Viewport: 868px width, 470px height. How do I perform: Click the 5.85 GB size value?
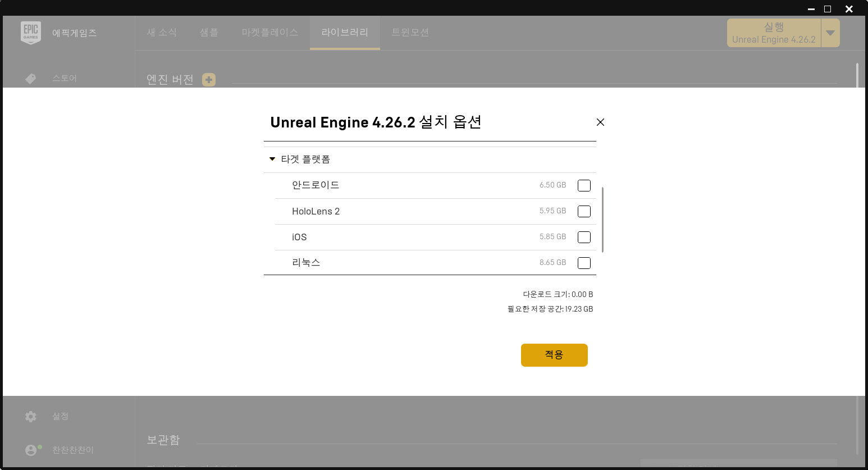click(x=552, y=237)
